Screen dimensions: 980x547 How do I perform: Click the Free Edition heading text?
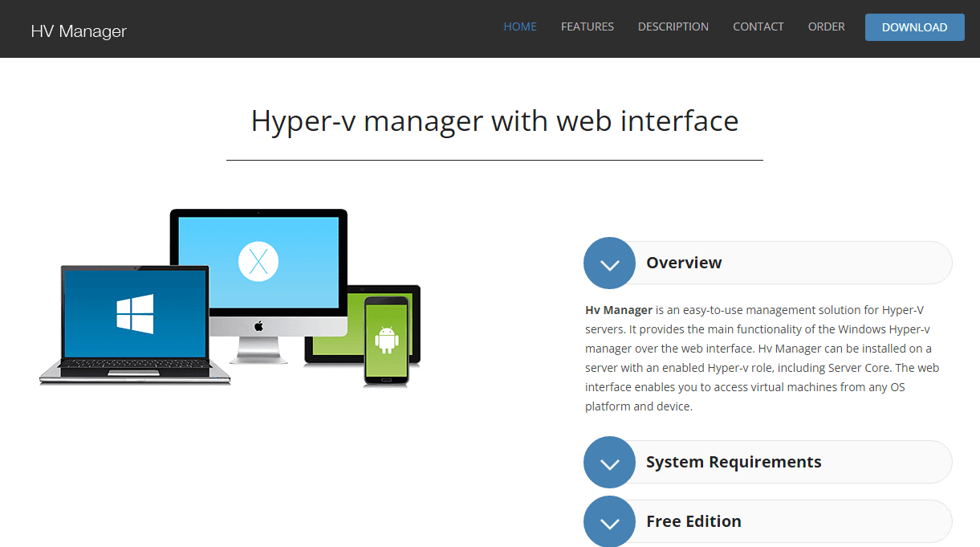pyautogui.click(x=693, y=521)
